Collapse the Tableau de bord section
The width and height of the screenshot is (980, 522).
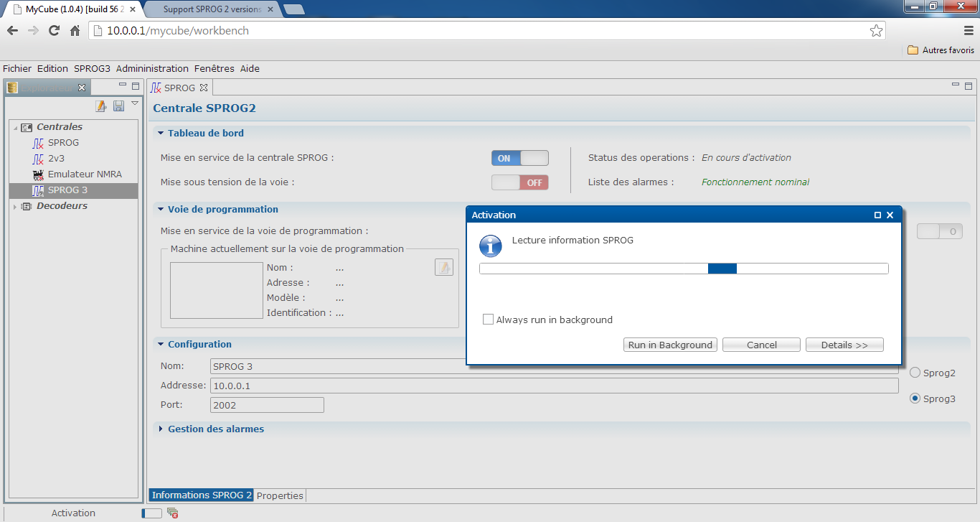[161, 133]
